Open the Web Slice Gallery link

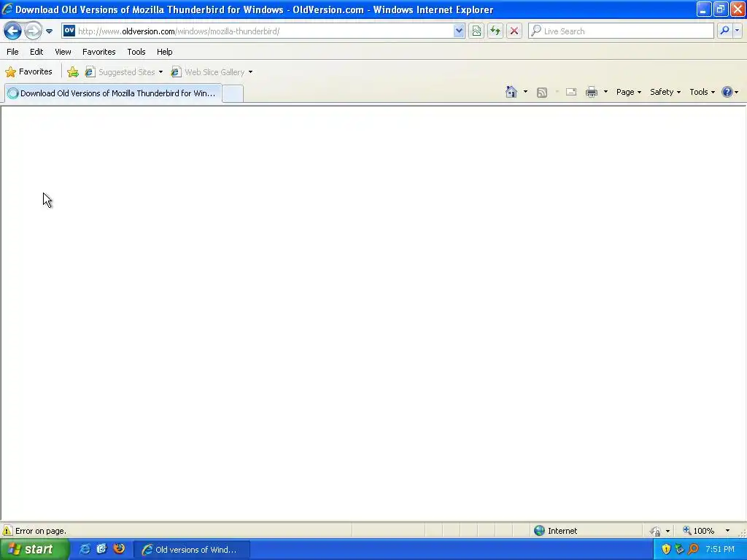click(208, 72)
